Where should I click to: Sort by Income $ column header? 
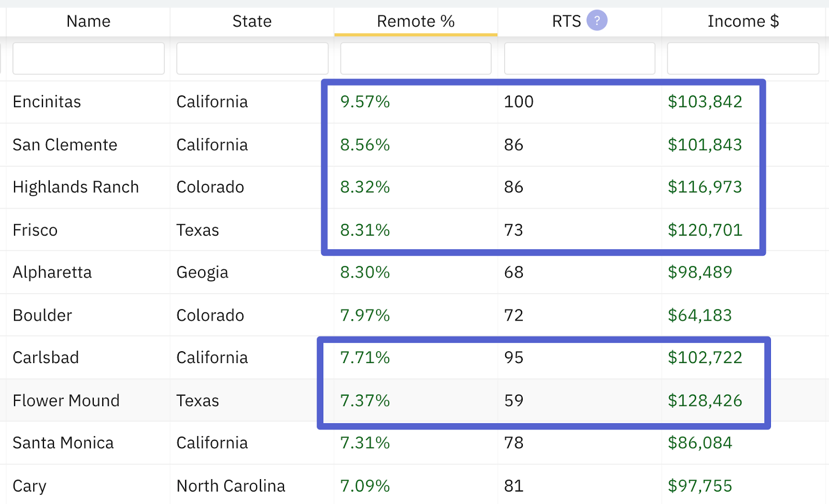743,21
